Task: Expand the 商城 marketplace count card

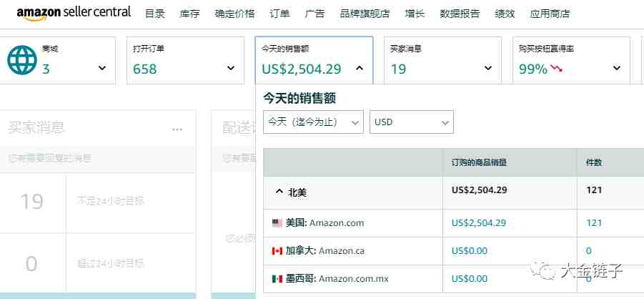Action: click(x=102, y=68)
